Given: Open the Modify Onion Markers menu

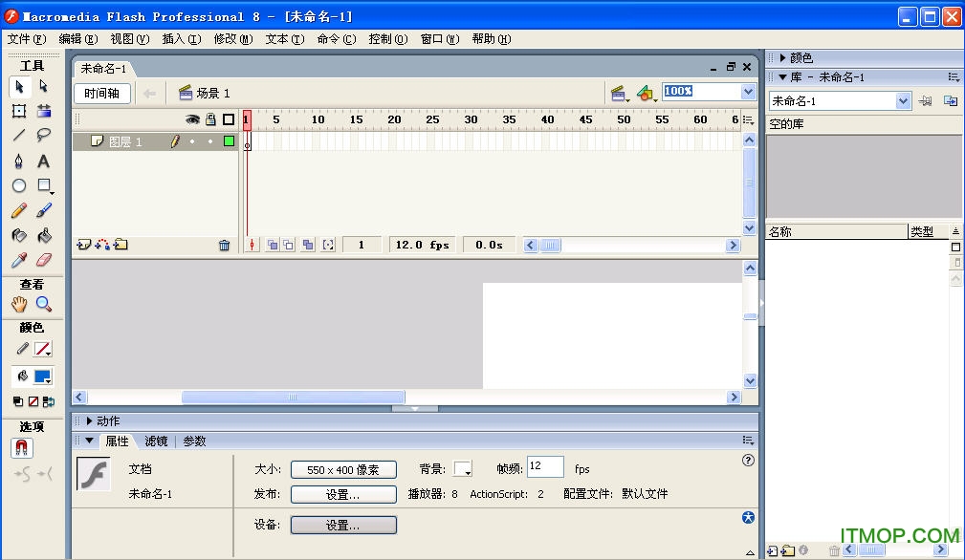Looking at the screenshot, I should click(x=328, y=246).
